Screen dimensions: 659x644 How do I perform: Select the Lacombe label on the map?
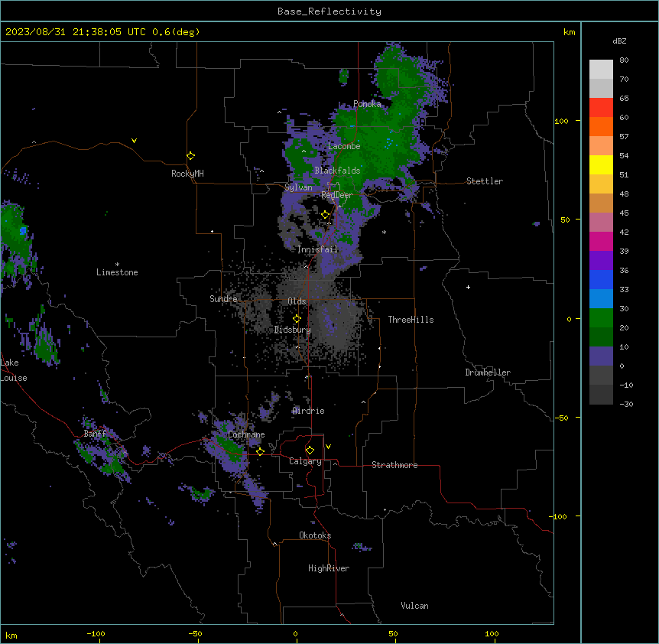(344, 146)
